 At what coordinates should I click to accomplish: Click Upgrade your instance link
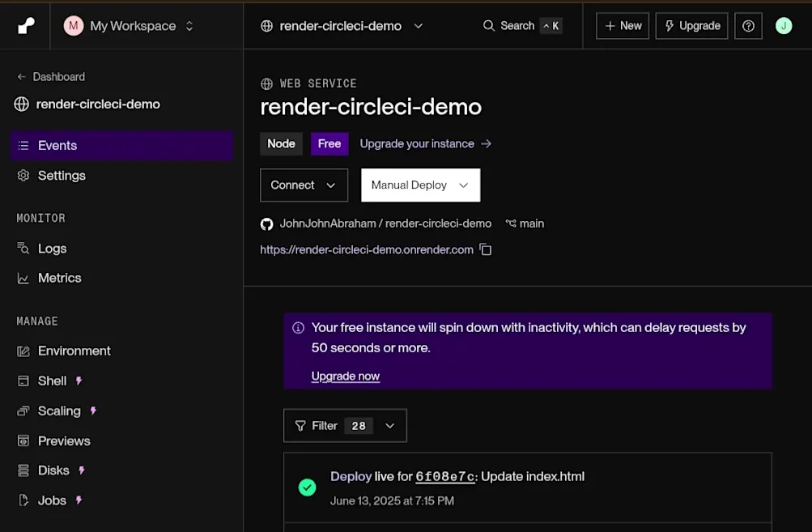click(x=418, y=143)
